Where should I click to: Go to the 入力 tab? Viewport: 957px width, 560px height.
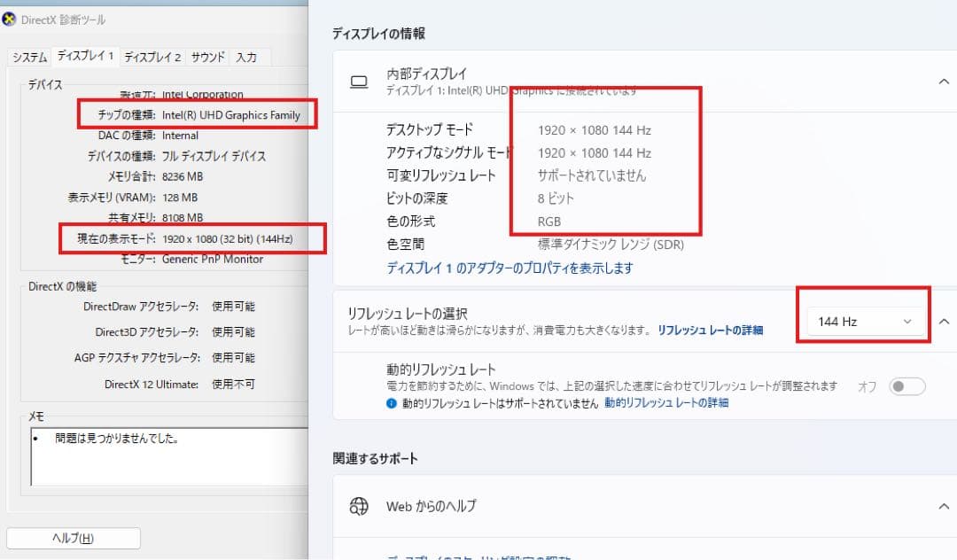pyautogui.click(x=246, y=58)
